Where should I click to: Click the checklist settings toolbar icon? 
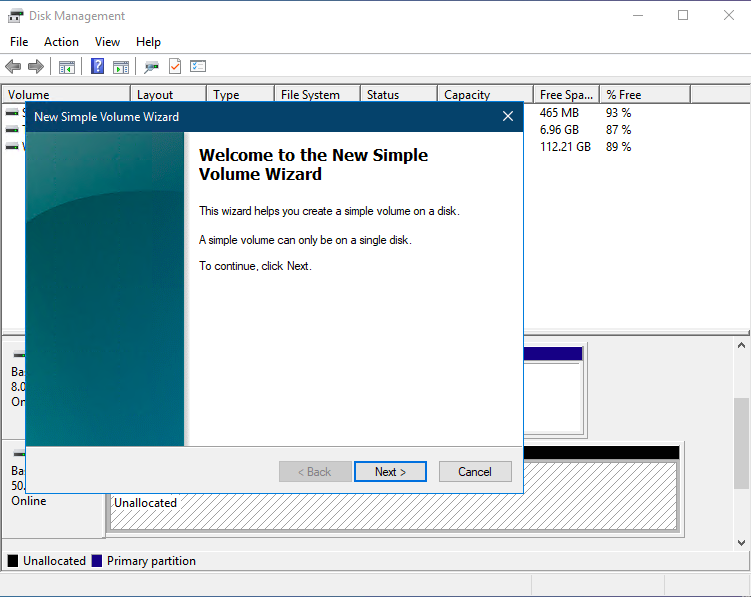198,66
